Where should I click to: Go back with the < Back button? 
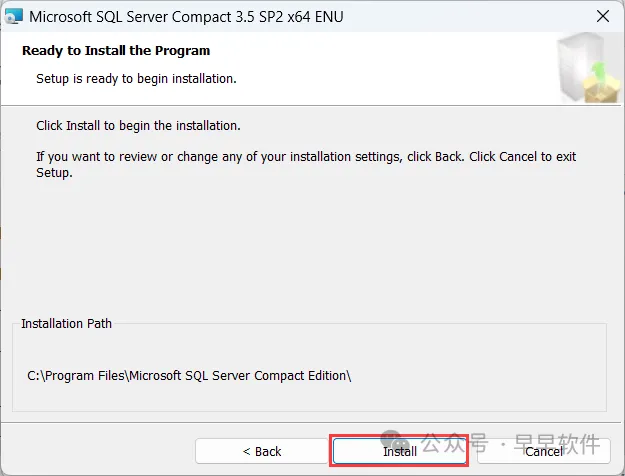pyautogui.click(x=261, y=451)
